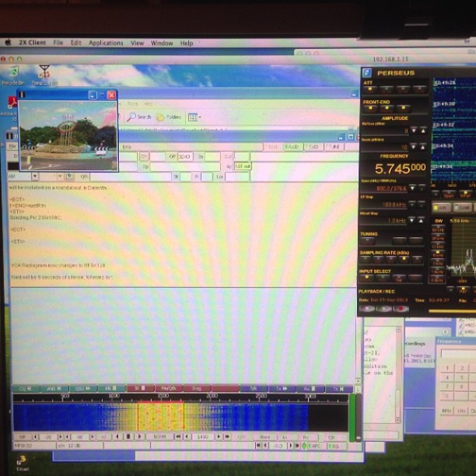476x476 pixels.
Task: Decrease the squelch level -3.0 with the left arrow
Action: [x=265, y=446]
